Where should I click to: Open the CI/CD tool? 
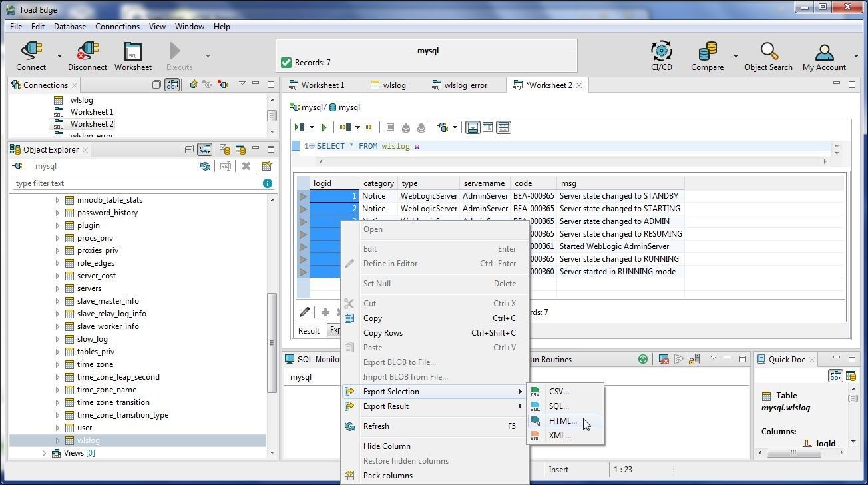(661, 56)
